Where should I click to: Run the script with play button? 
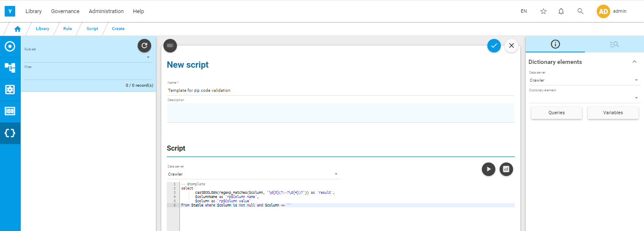coord(489,169)
